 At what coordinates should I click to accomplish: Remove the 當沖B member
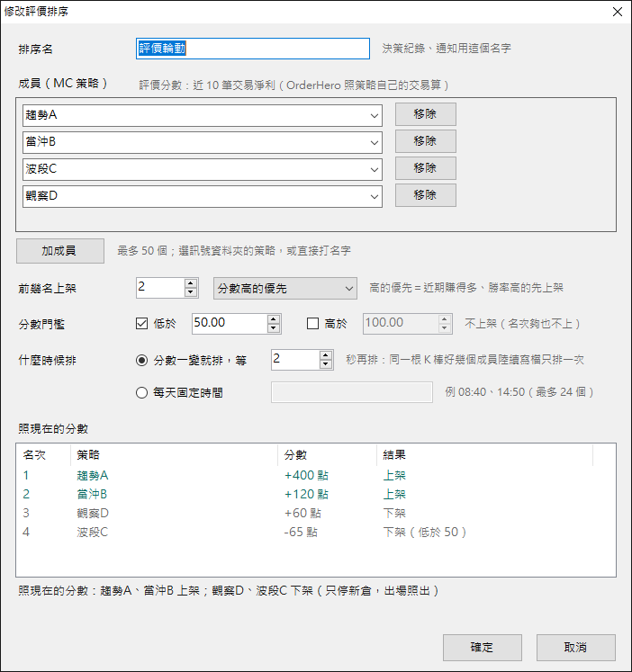click(x=425, y=141)
